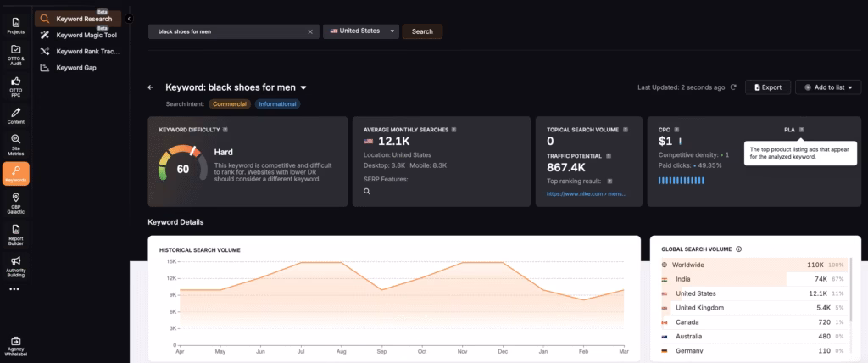The image size is (868, 363).
Task: Go to the Content section
Action: [x=14, y=116]
